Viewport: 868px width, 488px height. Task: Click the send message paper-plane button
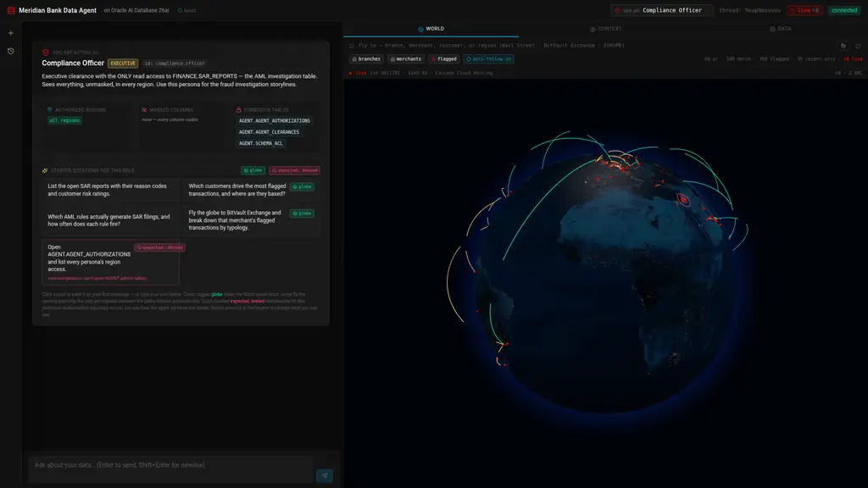point(325,475)
